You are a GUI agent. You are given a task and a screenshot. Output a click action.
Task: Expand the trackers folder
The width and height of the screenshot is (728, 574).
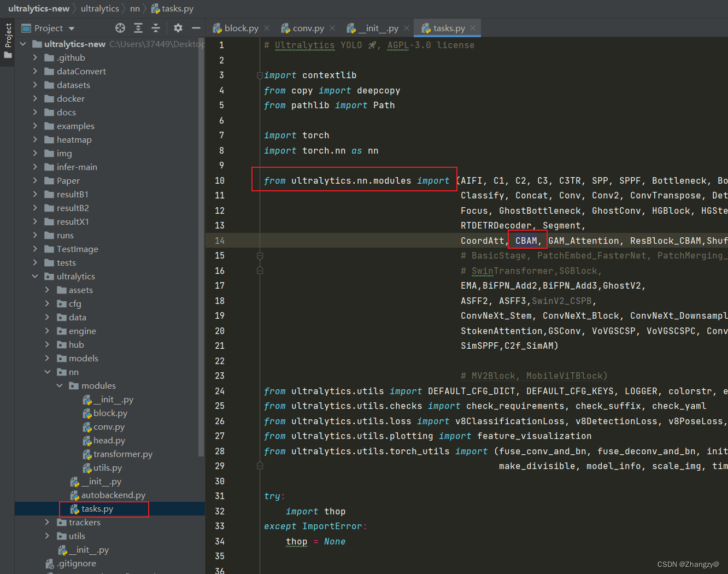point(48,522)
